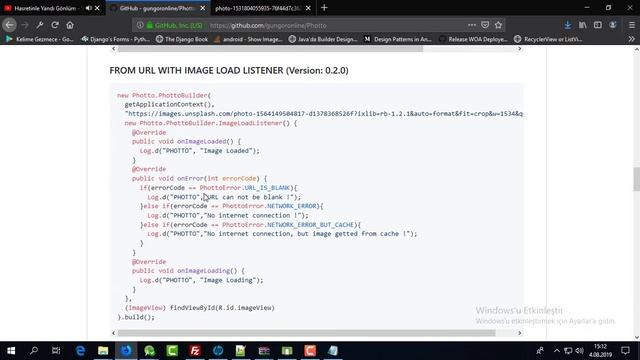Reload the current GitHub page
Image resolution: width=640 pixels, height=360 pixels.
point(55,25)
